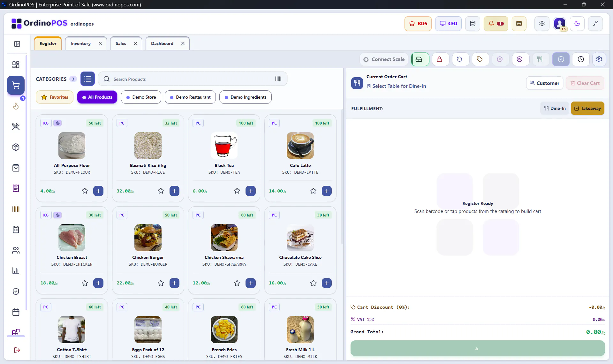Filter by Demo Ingredients category
The width and height of the screenshot is (613, 364).
point(246,97)
